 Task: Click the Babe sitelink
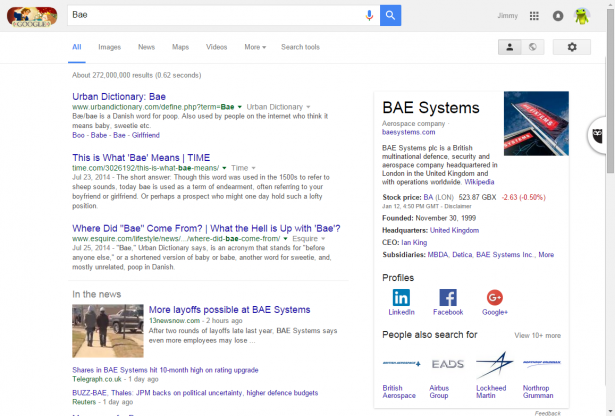(99, 135)
